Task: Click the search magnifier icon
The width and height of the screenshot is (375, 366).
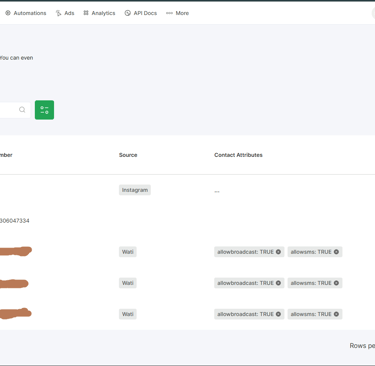Action: 22,110
